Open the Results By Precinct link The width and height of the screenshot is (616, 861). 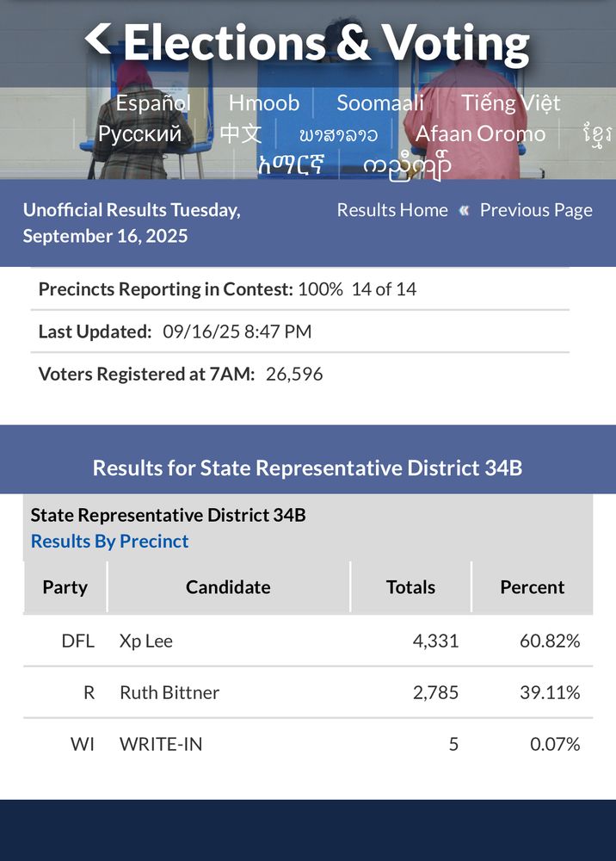pos(109,541)
